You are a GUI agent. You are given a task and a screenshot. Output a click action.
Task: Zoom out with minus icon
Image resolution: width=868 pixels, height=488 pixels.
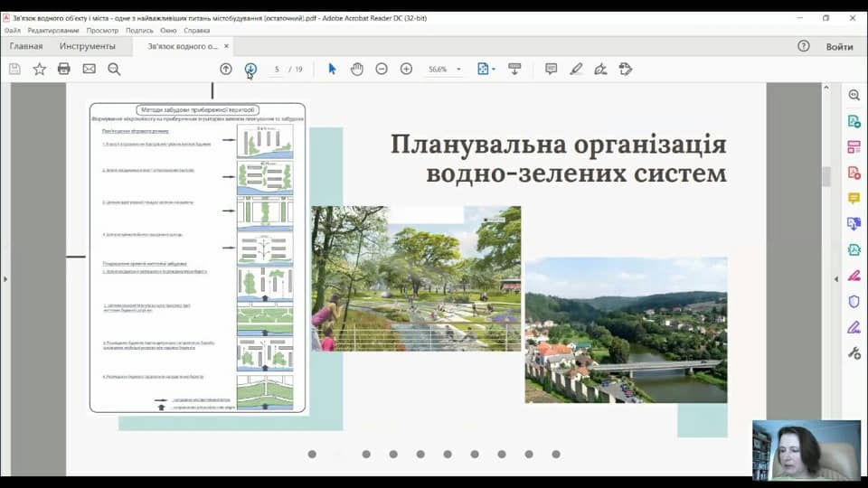point(382,70)
